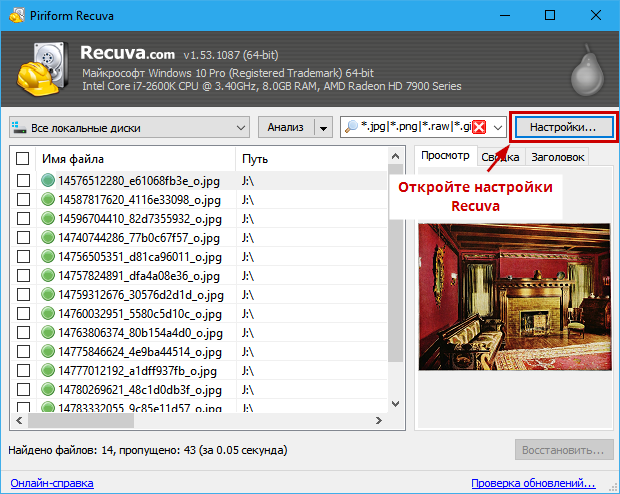Click the vertical scrollbar thumb in file list

(x=395, y=263)
